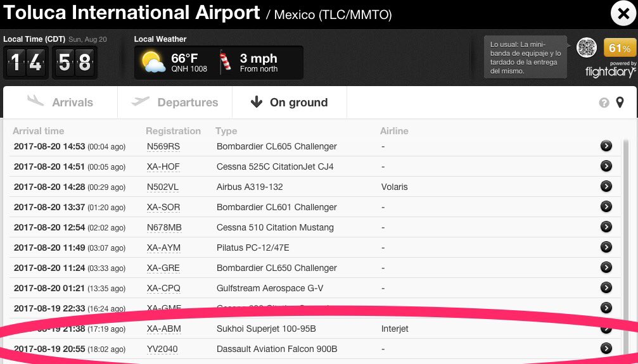The width and height of the screenshot is (638, 364).
Task: Open details arrow for N569RS row
Action: [606, 146]
